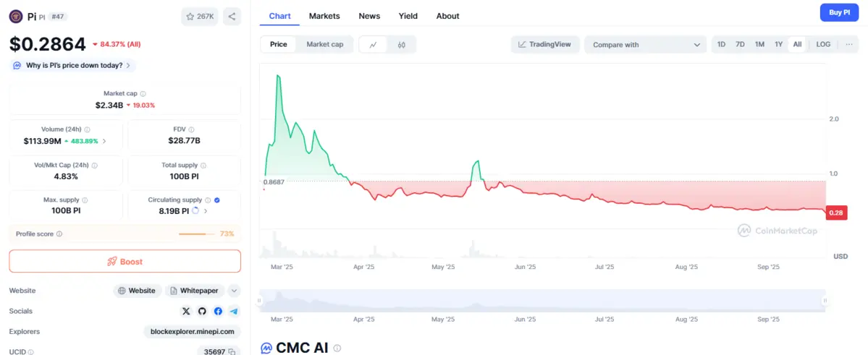Open Pi's Telegram social link
This screenshot has height=355, width=868.
234,311
